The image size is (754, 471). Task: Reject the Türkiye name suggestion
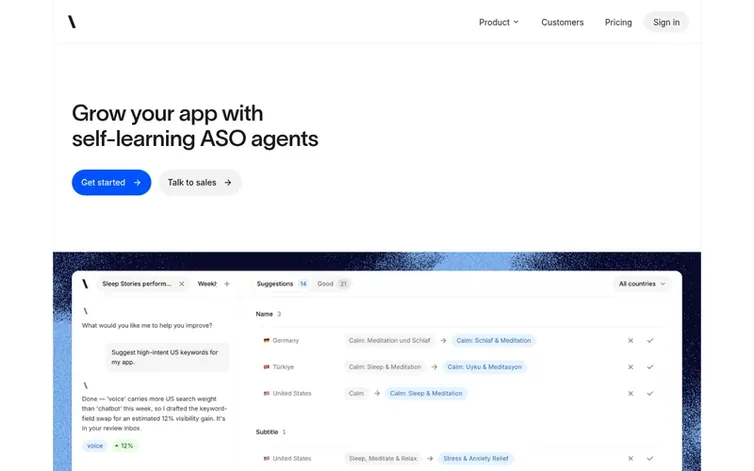(x=630, y=367)
